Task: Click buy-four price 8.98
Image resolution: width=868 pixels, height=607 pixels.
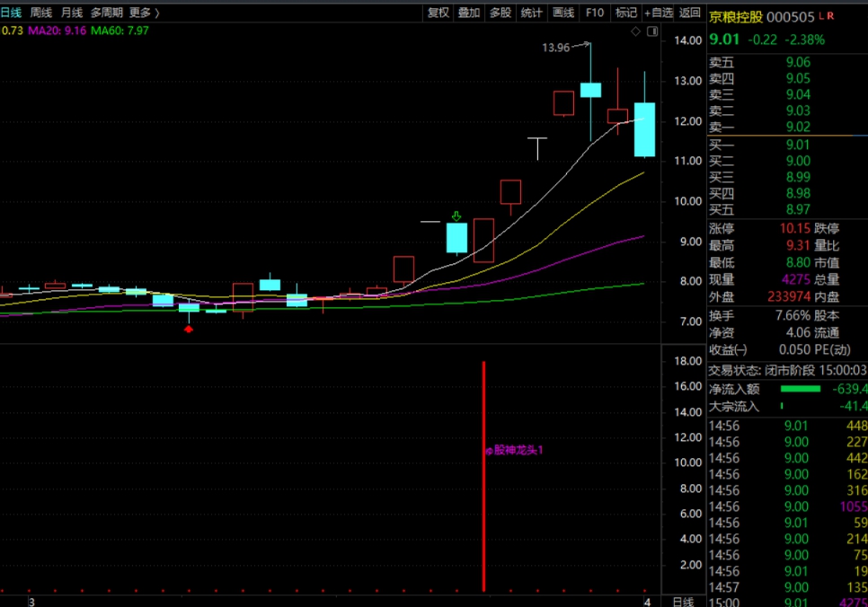Action: [x=798, y=193]
